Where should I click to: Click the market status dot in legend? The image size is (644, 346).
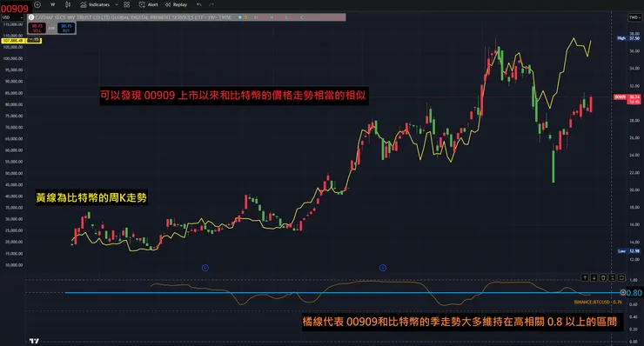point(240,17)
